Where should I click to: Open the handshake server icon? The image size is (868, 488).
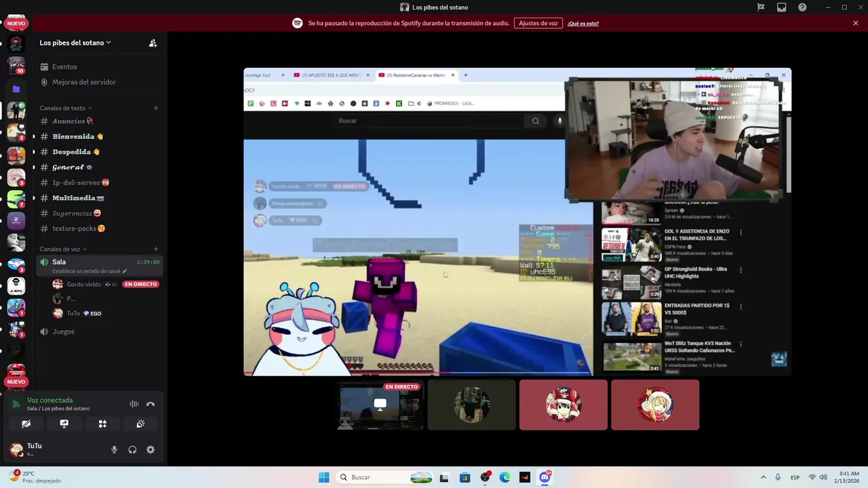coord(16,264)
